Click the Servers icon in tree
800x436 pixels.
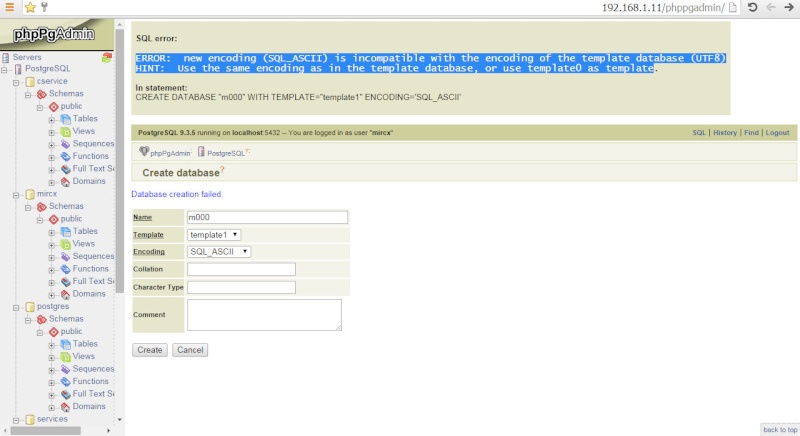pos(6,58)
